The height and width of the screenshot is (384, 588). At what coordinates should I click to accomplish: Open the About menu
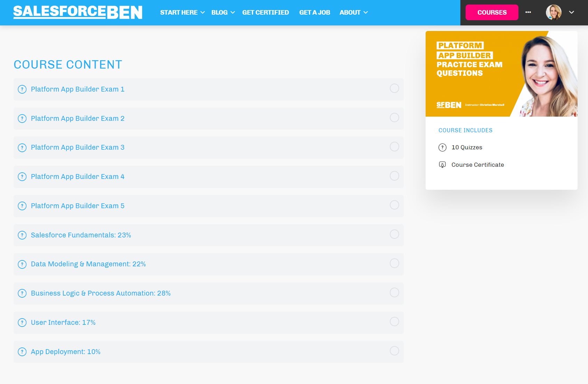tap(350, 13)
